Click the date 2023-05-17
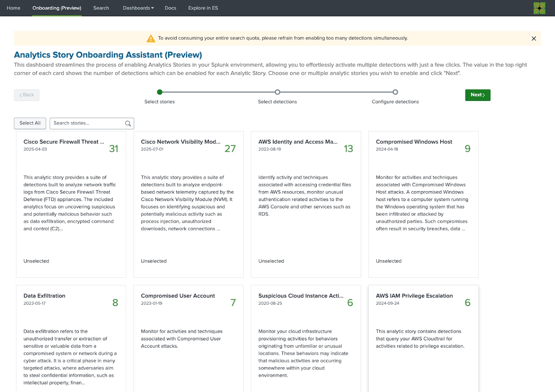 [34, 303]
